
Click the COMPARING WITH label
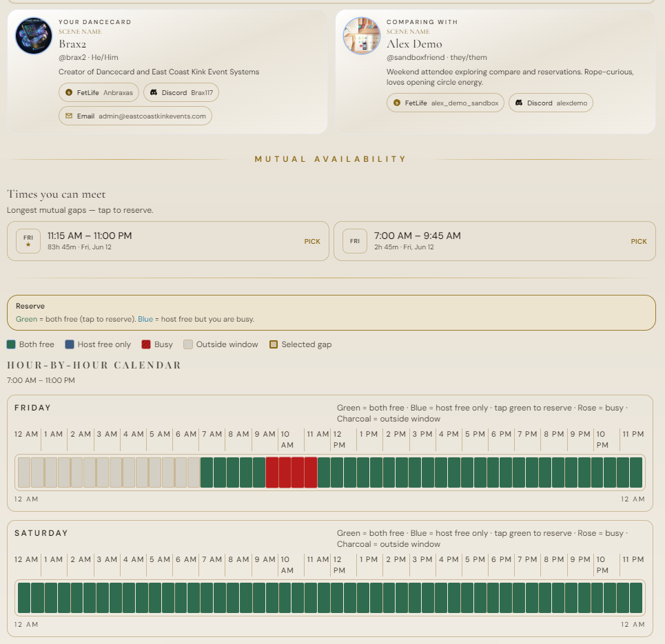(422, 22)
